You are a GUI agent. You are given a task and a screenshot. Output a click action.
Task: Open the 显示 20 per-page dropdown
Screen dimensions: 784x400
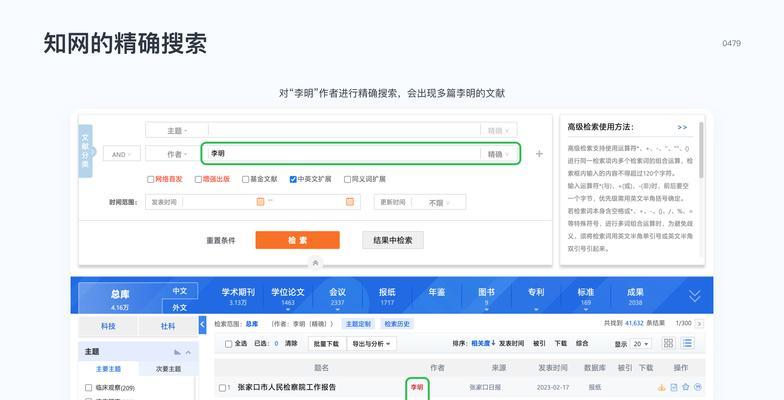(x=642, y=344)
